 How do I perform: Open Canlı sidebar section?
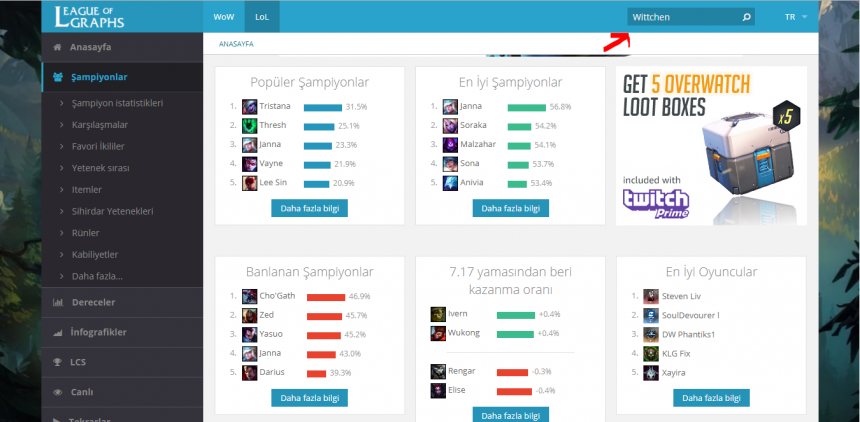[122, 392]
